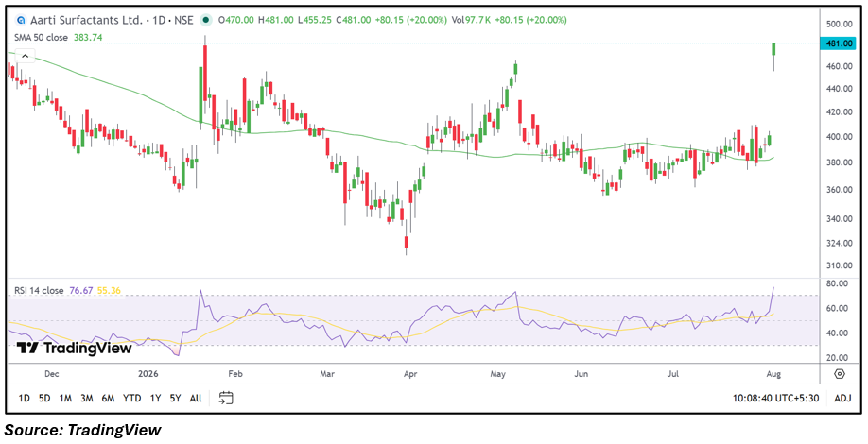Click the RSI 14 close indicator label
The image size is (868, 444).
point(40,290)
